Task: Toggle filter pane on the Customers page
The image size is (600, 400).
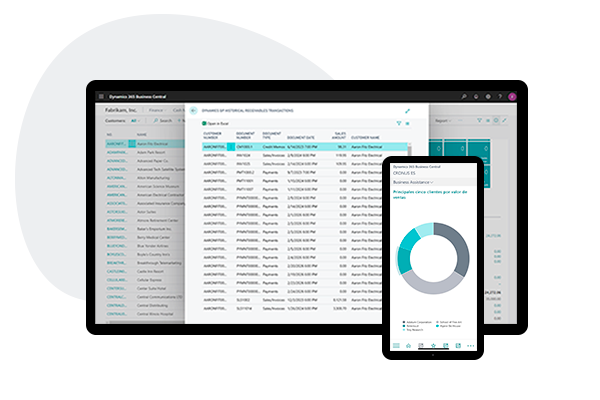Action: coord(479,120)
